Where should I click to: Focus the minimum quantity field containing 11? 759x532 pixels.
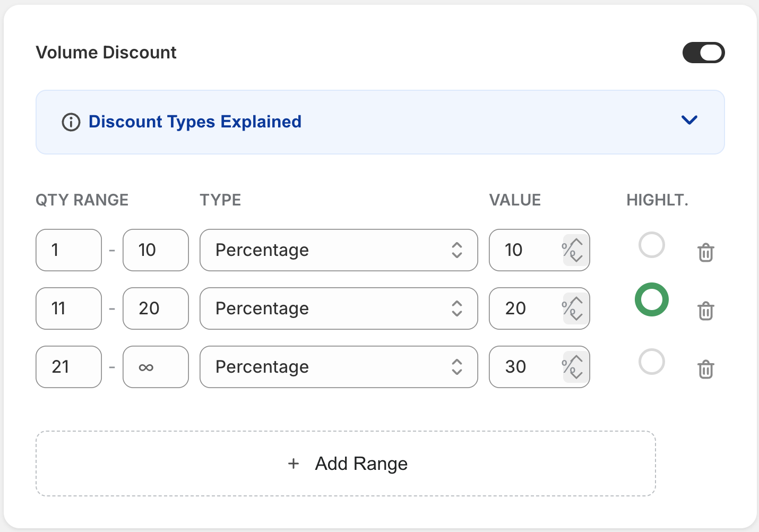tap(68, 308)
